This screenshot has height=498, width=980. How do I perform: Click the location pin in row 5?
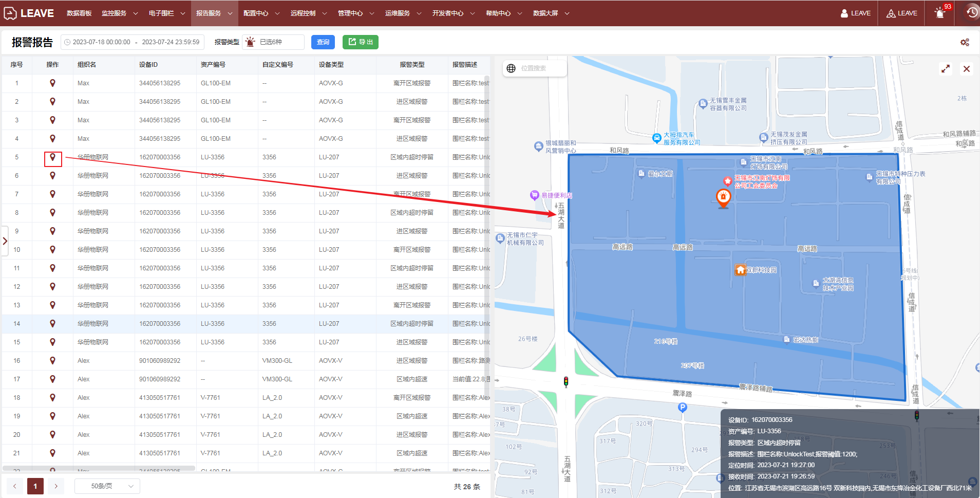coord(52,157)
